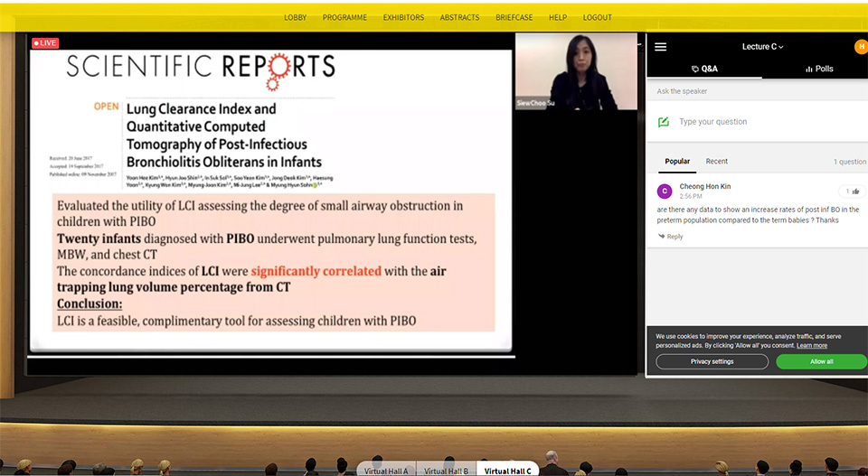Open the Lecture C room dropdown
The width and height of the screenshot is (868, 476).
click(762, 47)
